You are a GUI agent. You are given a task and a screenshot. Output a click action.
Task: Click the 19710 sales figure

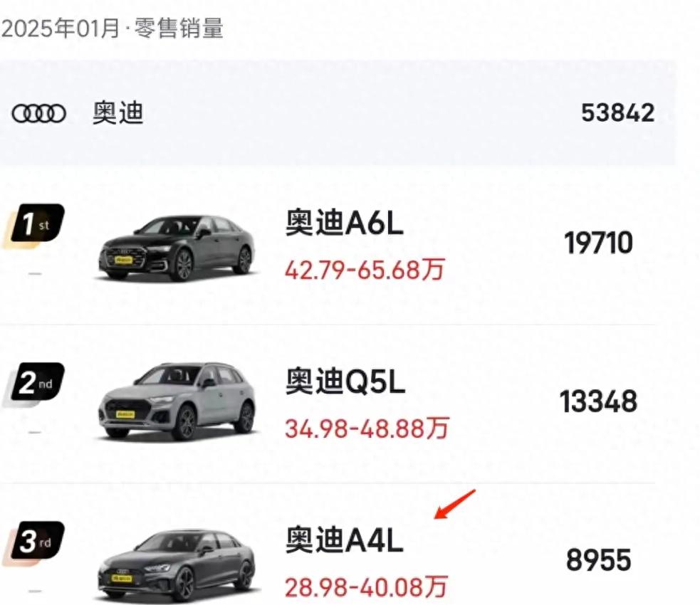598,244
